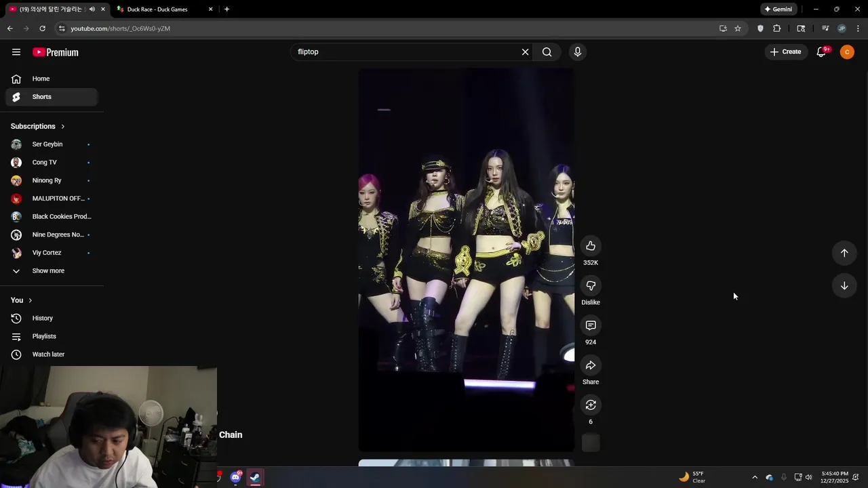Open MALUPITON OFF... channel subscription
The height and width of the screenshot is (488, 868).
tap(52, 199)
